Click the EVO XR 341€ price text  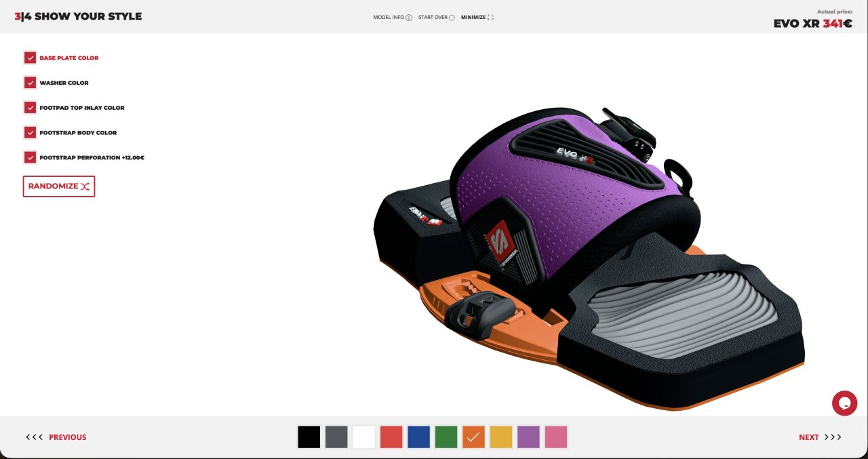pyautogui.click(x=812, y=23)
